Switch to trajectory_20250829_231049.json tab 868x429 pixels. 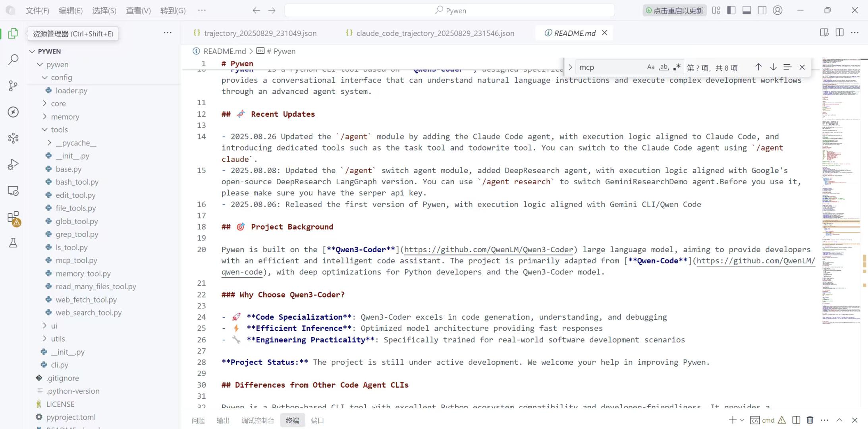click(260, 33)
